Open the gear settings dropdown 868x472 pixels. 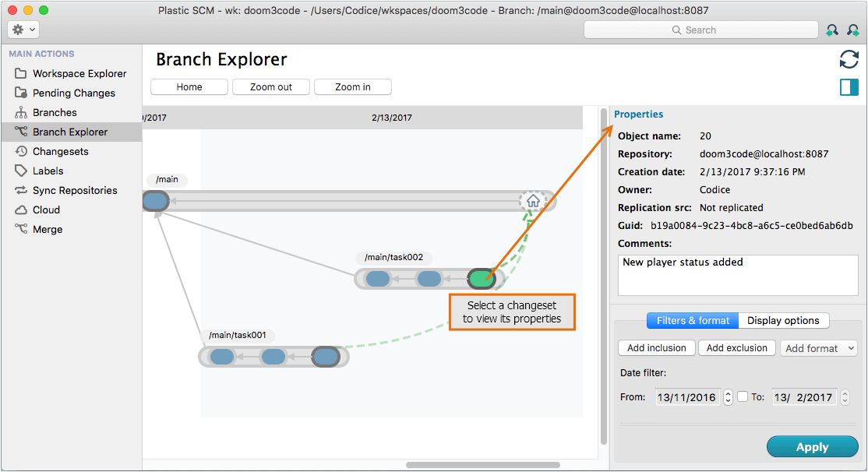point(23,30)
